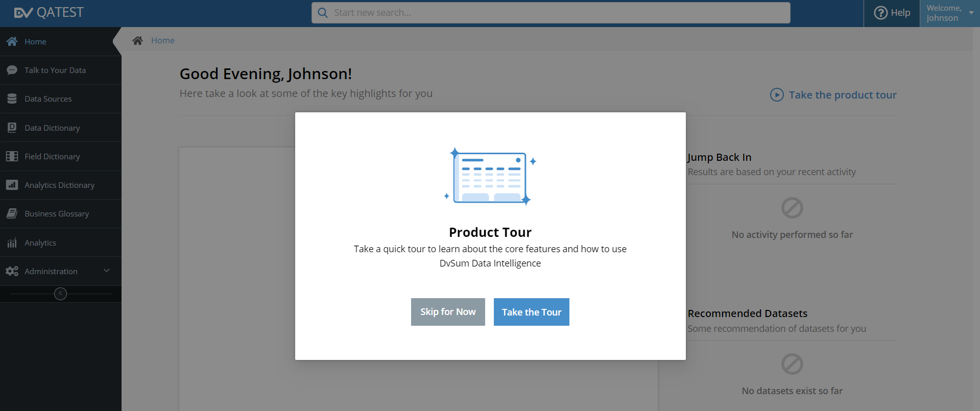Click the Recommended Datasets heading
The image size is (980, 411).
[748, 313]
